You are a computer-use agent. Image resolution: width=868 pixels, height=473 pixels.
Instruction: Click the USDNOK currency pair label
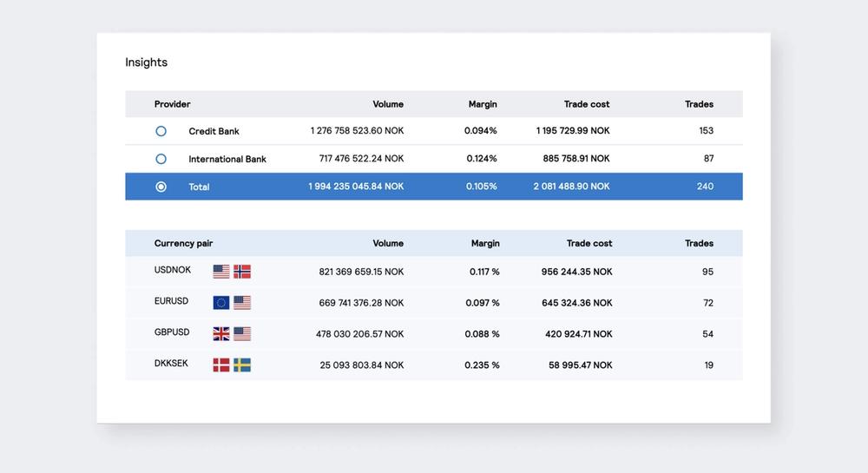click(173, 270)
